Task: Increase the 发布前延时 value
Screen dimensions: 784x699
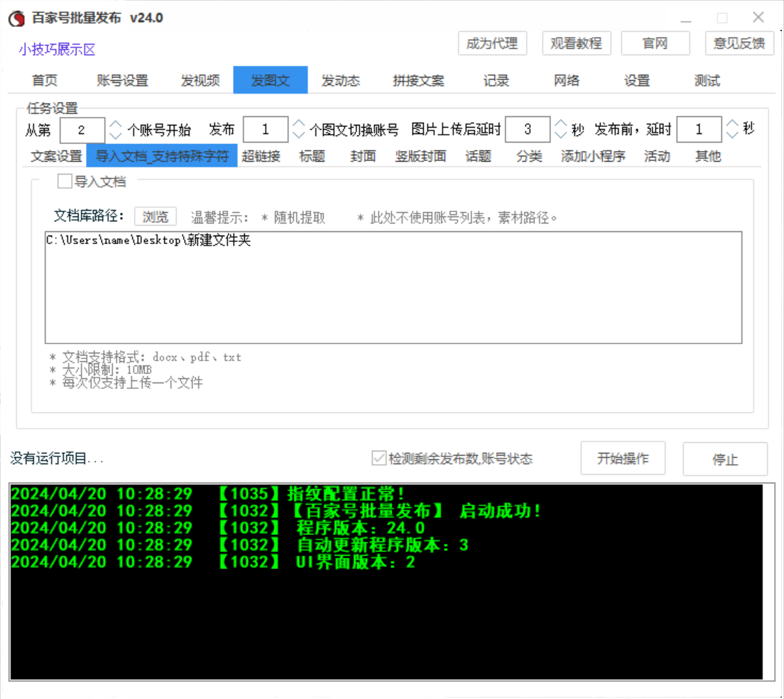Action: (732, 123)
